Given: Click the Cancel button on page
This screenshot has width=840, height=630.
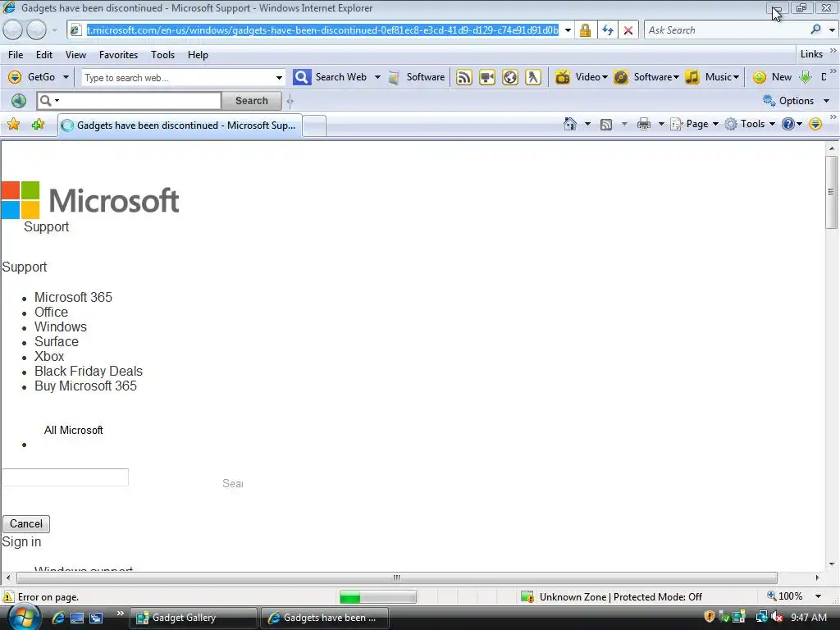Looking at the screenshot, I should tap(26, 524).
